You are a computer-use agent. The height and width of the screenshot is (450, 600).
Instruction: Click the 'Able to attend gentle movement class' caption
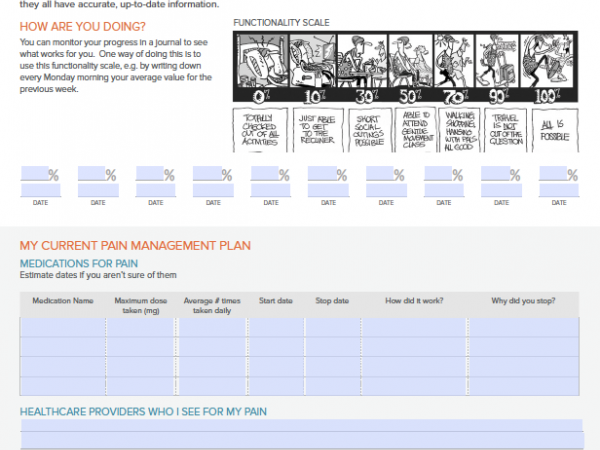click(x=416, y=130)
